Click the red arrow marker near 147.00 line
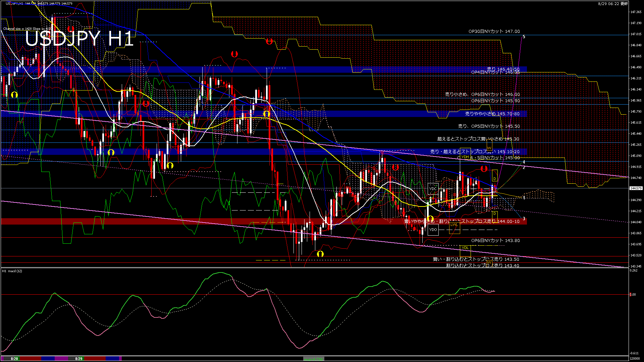The image size is (644, 362). coord(269,42)
